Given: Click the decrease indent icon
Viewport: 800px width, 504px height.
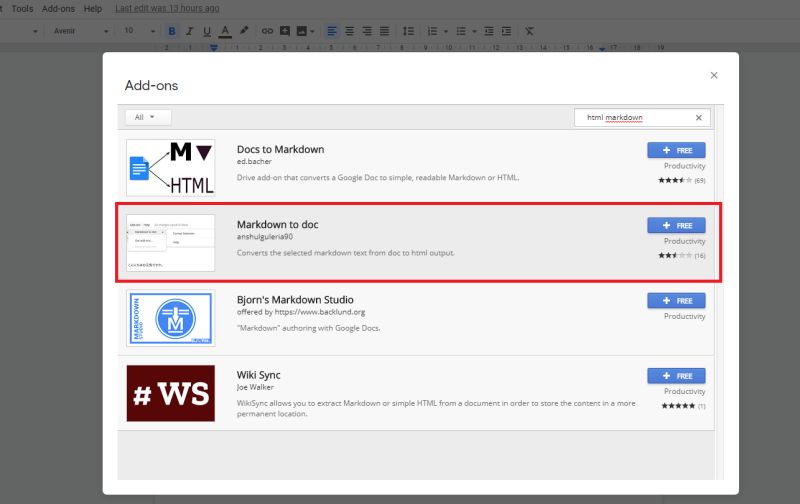Looking at the screenshot, I should (489, 31).
